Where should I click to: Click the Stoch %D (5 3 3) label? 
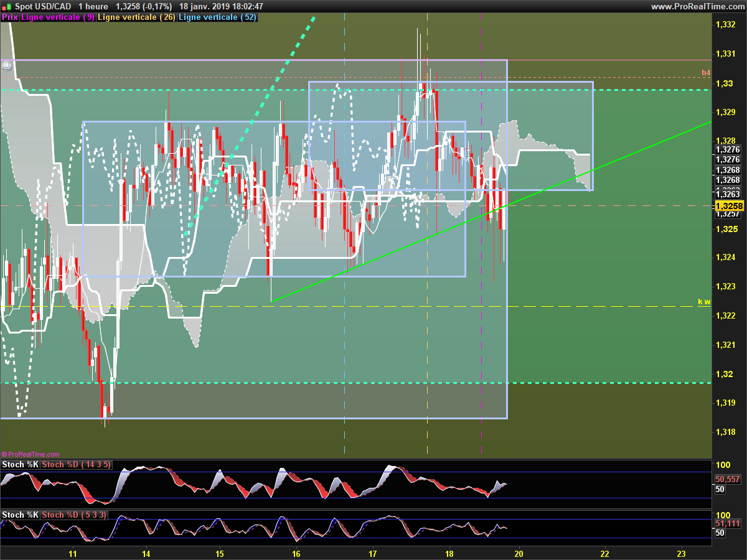coord(75,515)
